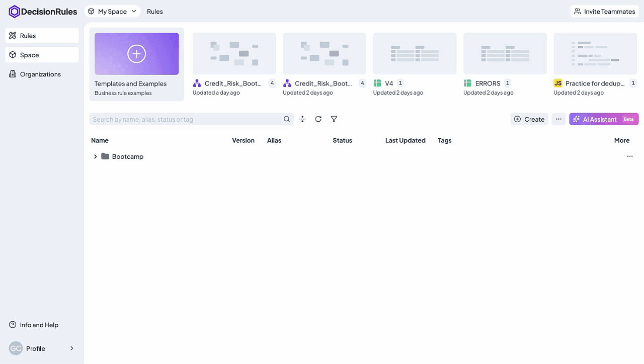
Task: Open Info and Help
Action: coord(39,325)
